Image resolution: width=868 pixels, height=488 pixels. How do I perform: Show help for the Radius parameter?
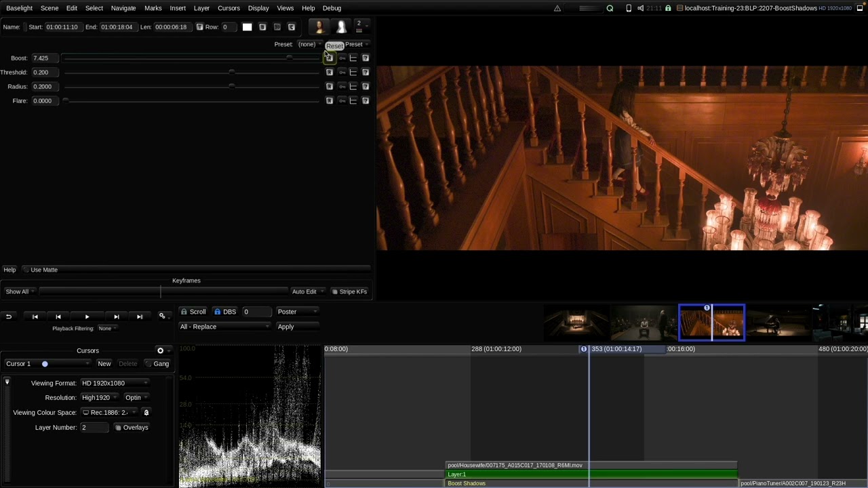[x=366, y=87]
